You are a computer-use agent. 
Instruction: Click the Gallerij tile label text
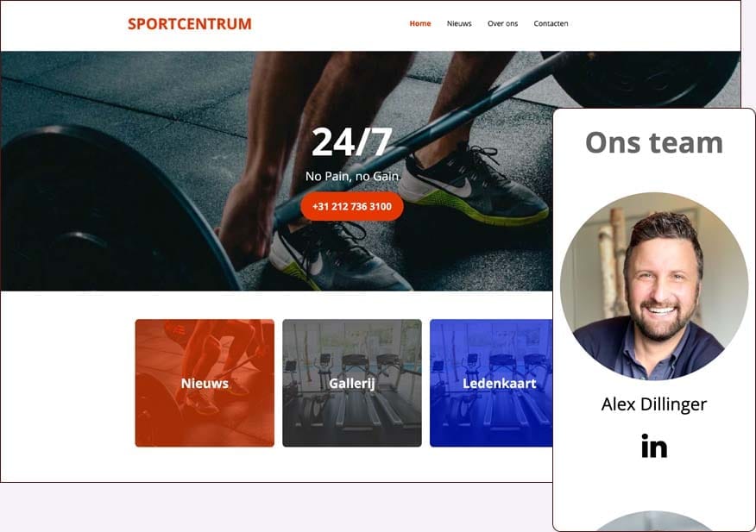point(352,384)
